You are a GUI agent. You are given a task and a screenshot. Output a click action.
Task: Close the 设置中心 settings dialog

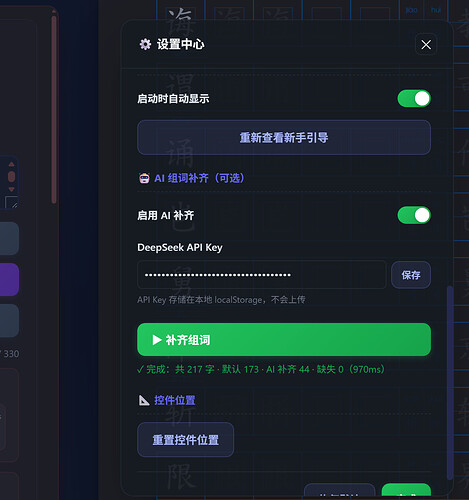[x=426, y=44]
